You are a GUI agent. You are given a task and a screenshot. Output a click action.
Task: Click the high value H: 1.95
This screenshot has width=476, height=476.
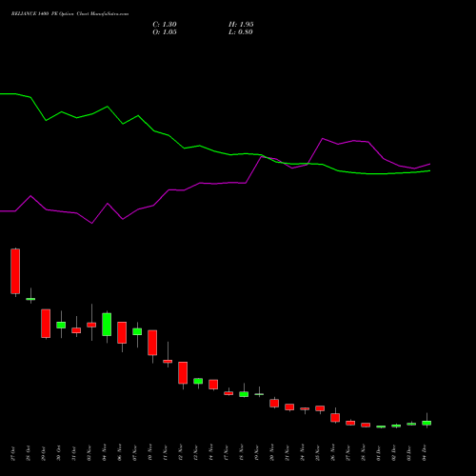pyautogui.click(x=241, y=25)
